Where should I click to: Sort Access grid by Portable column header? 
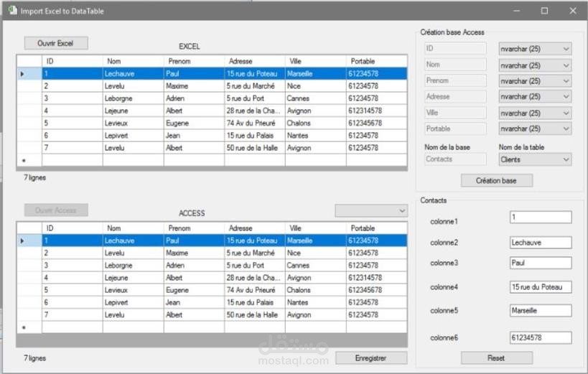[377, 228]
